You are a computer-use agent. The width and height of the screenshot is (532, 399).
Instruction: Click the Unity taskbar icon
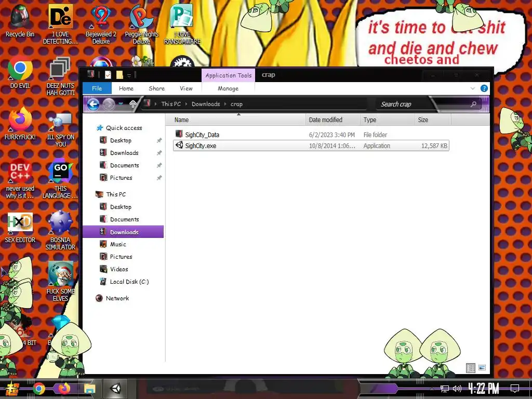tap(116, 389)
